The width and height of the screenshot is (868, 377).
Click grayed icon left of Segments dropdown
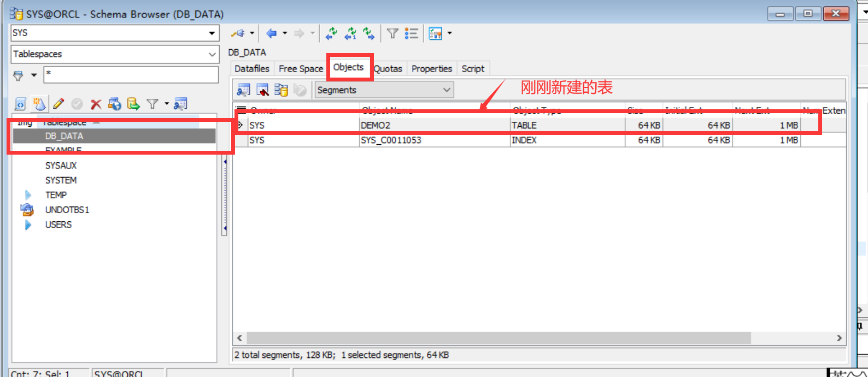(300, 90)
